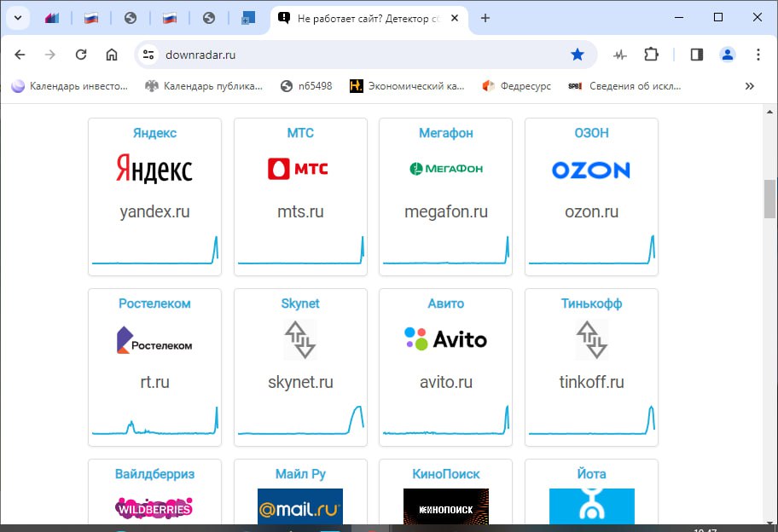
Task: Open the browser side panel
Action: [697, 55]
